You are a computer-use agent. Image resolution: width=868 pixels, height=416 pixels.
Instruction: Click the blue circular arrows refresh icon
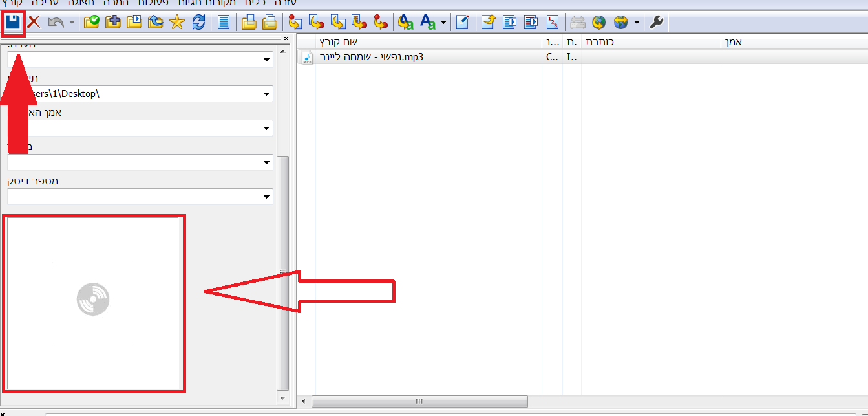pyautogui.click(x=199, y=23)
